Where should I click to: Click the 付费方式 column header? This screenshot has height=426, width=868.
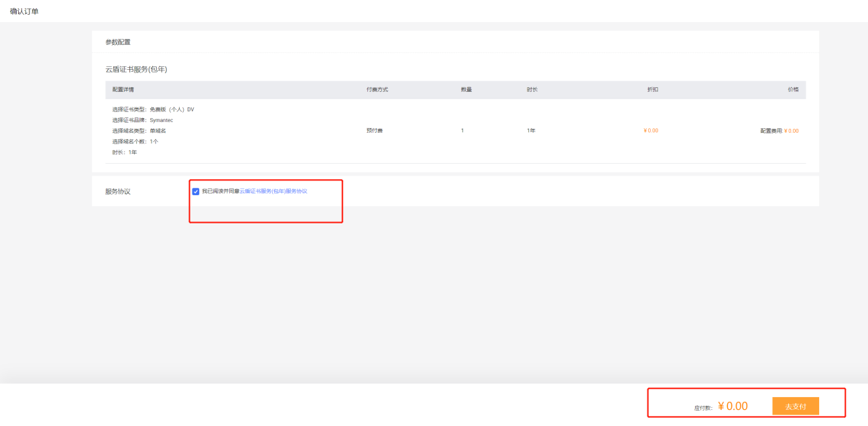pos(377,90)
